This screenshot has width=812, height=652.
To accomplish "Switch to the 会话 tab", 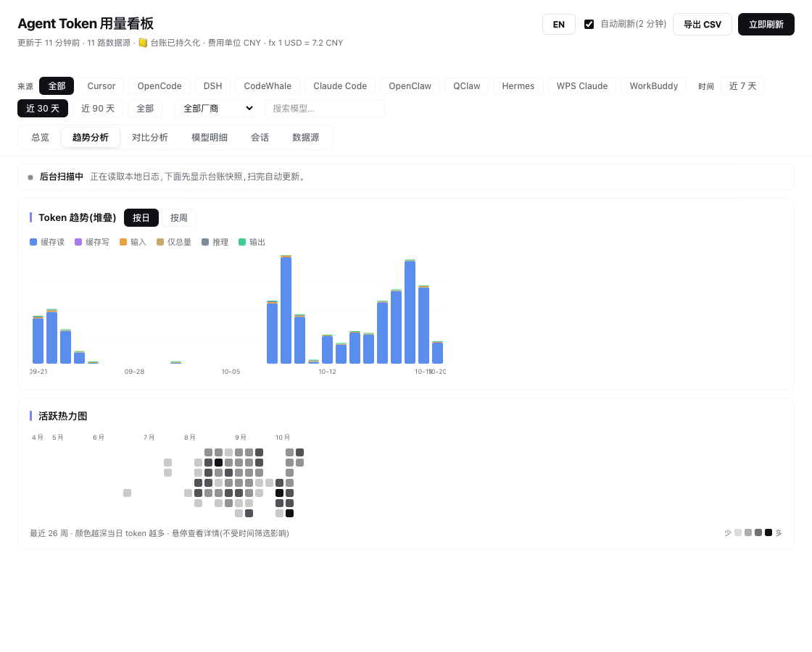I will pyautogui.click(x=260, y=137).
